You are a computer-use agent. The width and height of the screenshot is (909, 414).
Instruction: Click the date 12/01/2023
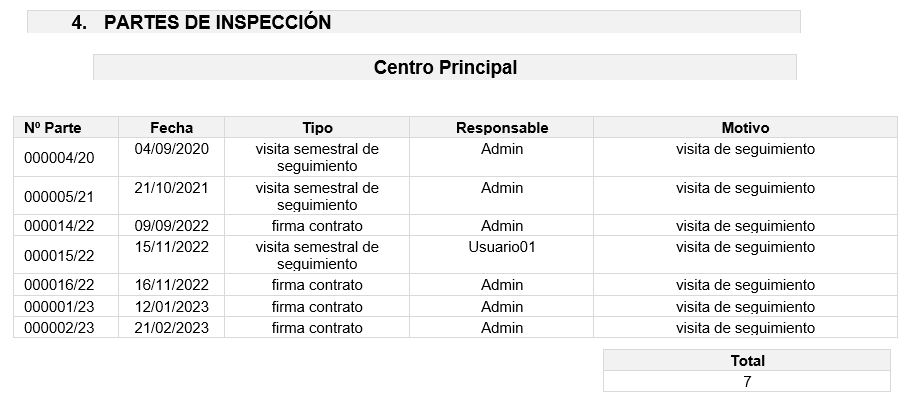(172, 307)
